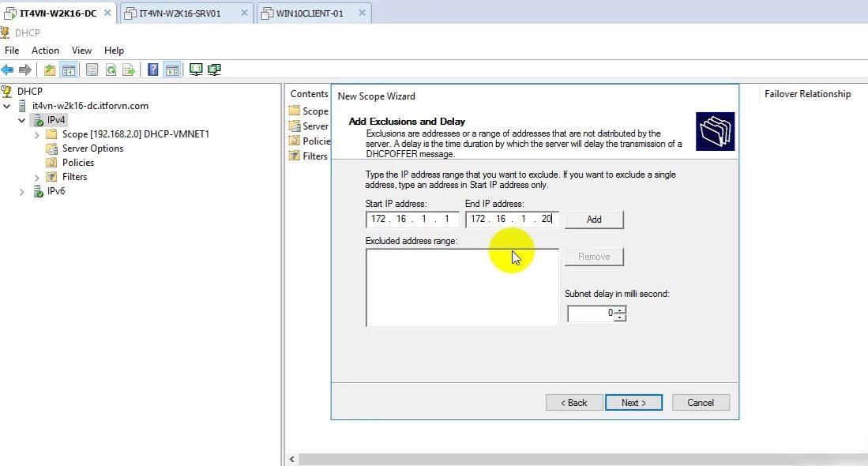Click the Export List toolbar icon
This screenshot has width=868, height=466.
129,70
